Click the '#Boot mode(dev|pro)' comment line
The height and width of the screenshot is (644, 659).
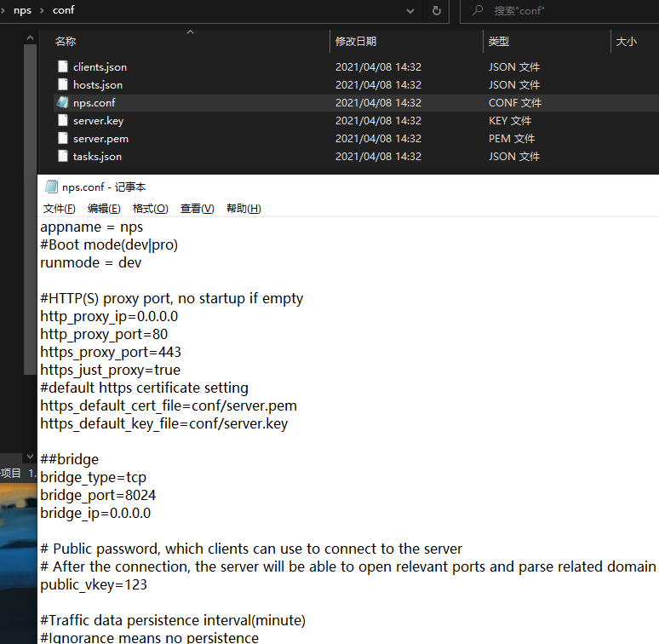pos(109,244)
